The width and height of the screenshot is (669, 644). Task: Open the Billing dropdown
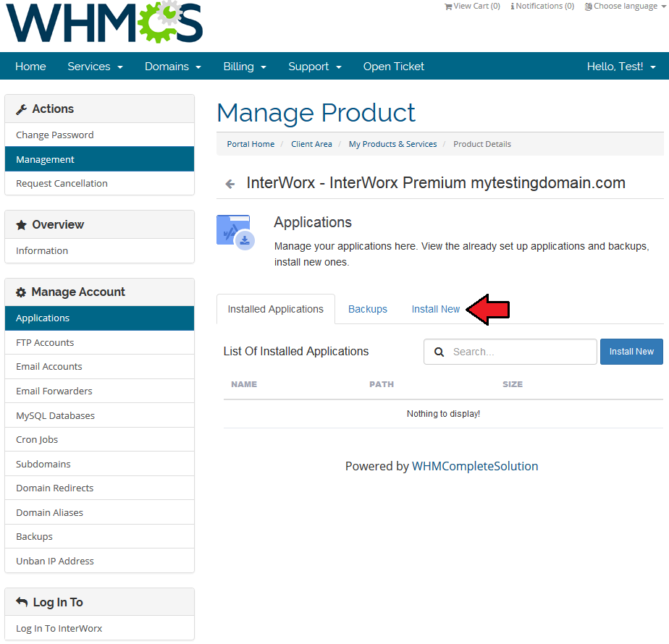245,67
